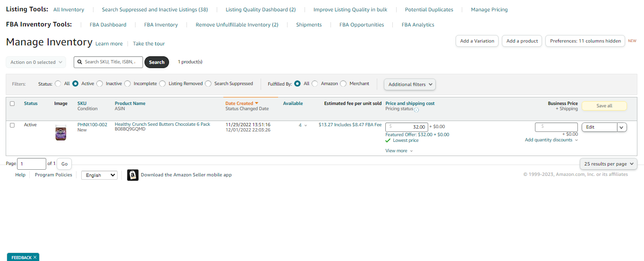Open Preferences: 11 columns hidden
The width and height of the screenshot is (644, 261).
pos(585,41)
